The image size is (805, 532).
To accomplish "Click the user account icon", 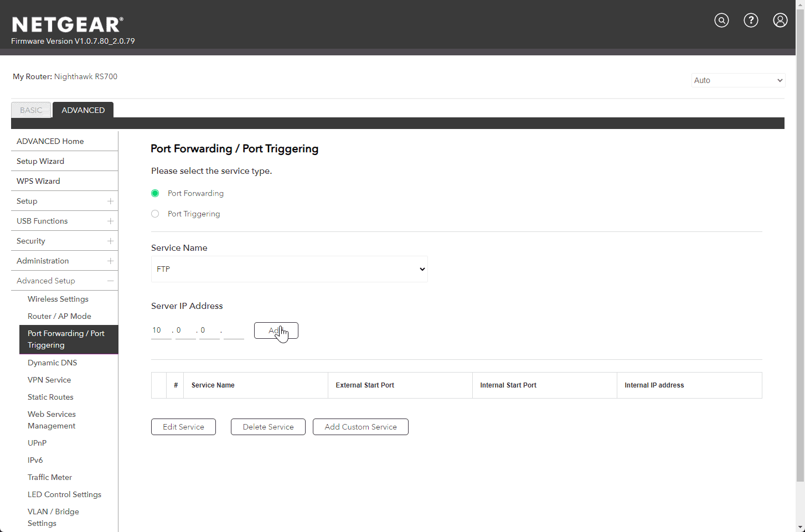I will (x=780, y=20).
